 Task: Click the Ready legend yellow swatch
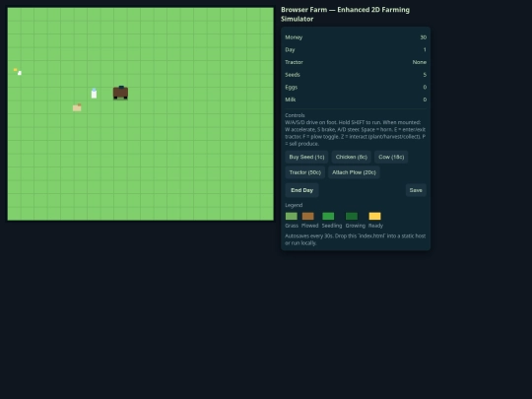tap(375, 216)
